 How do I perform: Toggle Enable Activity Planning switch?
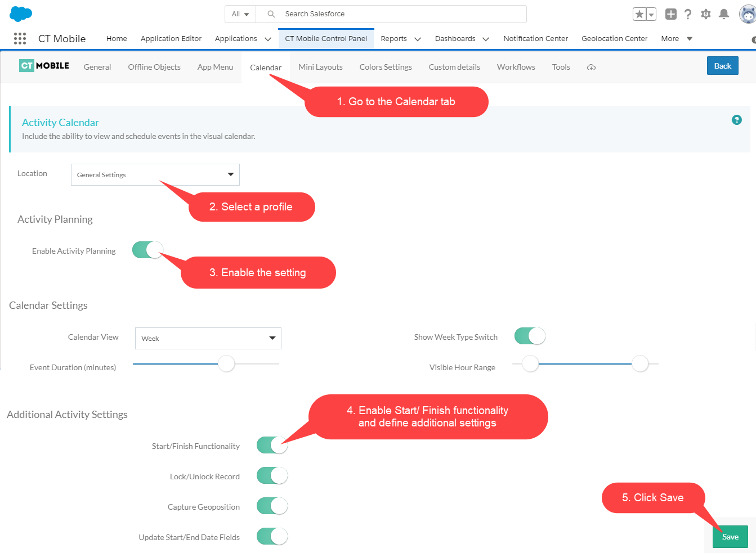tap(147, 250)
